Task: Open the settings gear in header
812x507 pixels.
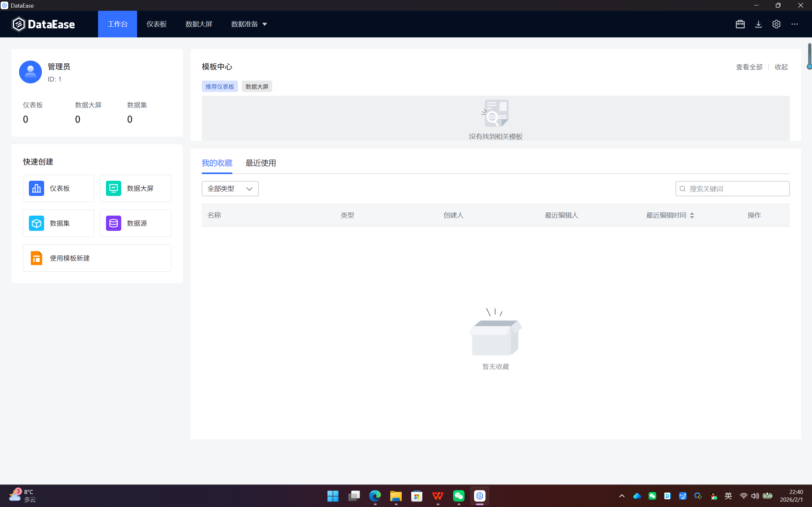Action: coord(776,24)
